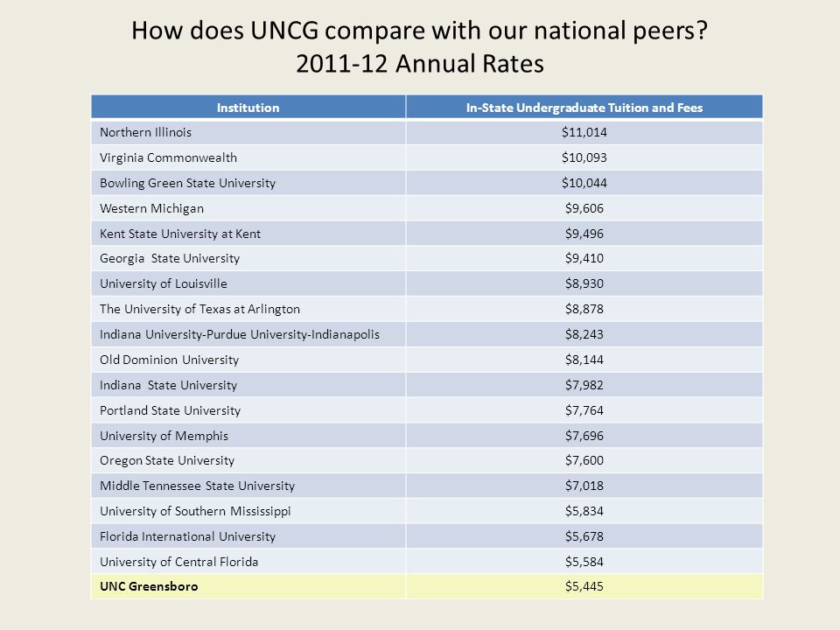Click Oregon State University row
840x630 pixels.
[x=427, y=460]
